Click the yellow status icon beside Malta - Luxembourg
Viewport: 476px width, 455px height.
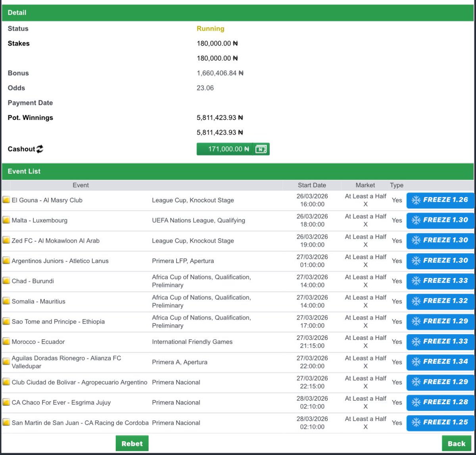6,220
